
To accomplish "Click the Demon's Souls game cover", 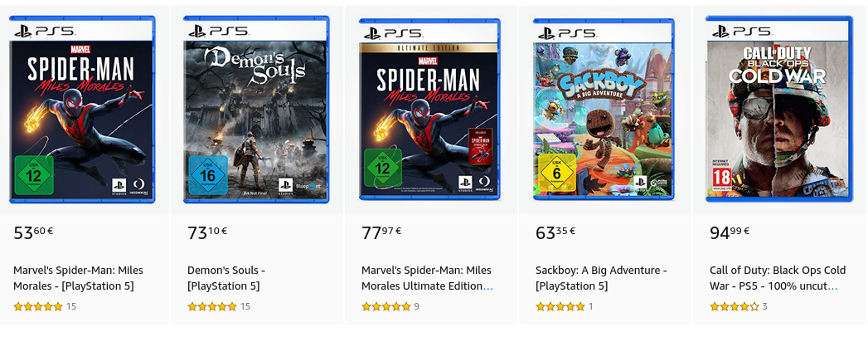I will click(257, 110).
